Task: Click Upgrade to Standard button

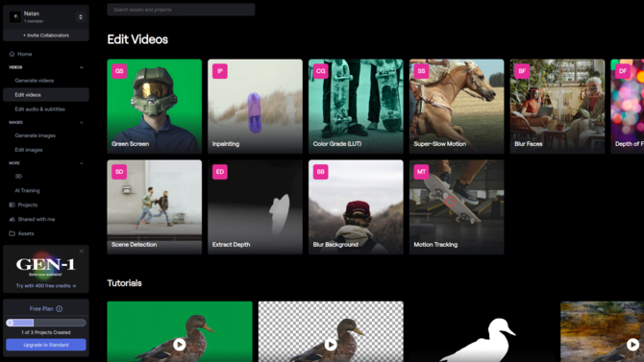Action: (x=46, y=345)
